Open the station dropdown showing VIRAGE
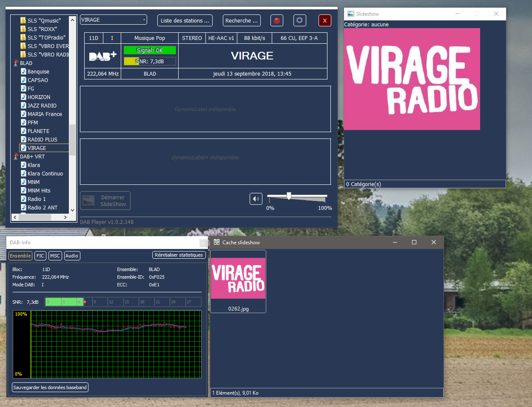Image resolution: width=532 pixels, height=407 pixels. [x=114, y=20]
